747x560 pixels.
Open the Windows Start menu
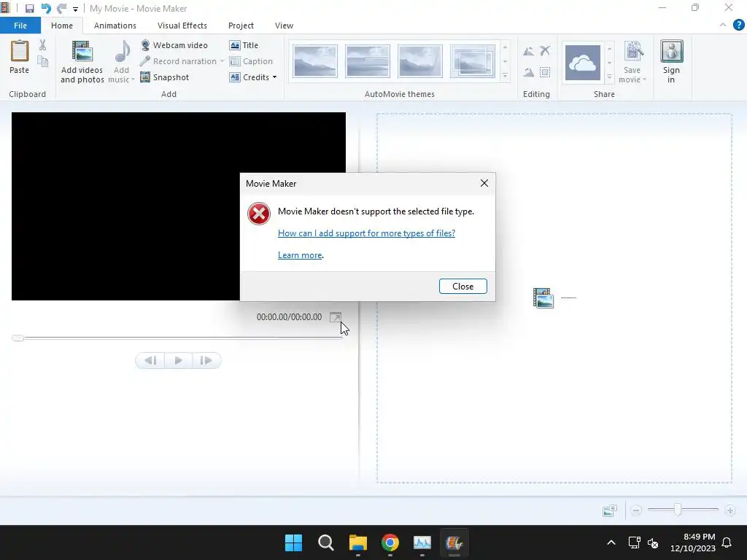click(293, 542)
